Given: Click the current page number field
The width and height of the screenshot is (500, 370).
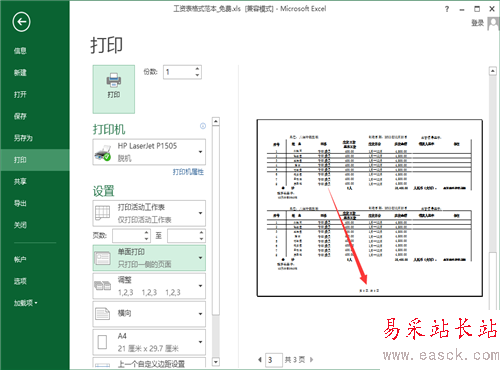Looking at the screenshot, I should [274, 360].
